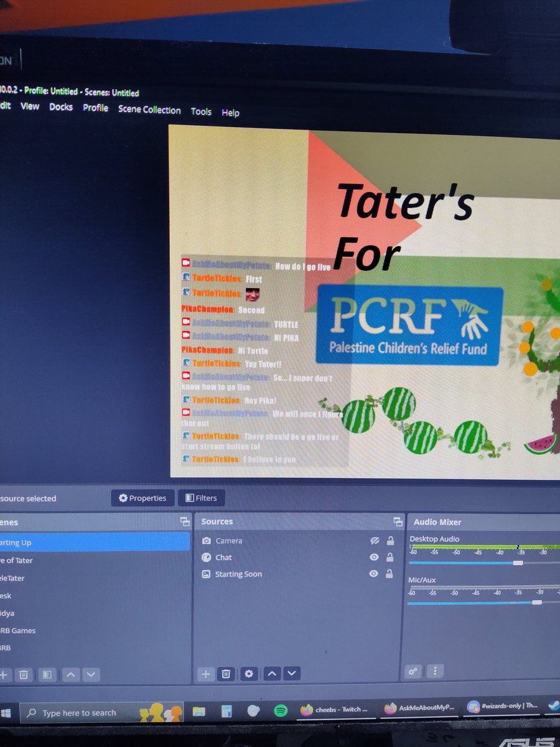560x747 pixels.
Task: Remove selected source with trash icon
Action: click(x=226, y=674)
